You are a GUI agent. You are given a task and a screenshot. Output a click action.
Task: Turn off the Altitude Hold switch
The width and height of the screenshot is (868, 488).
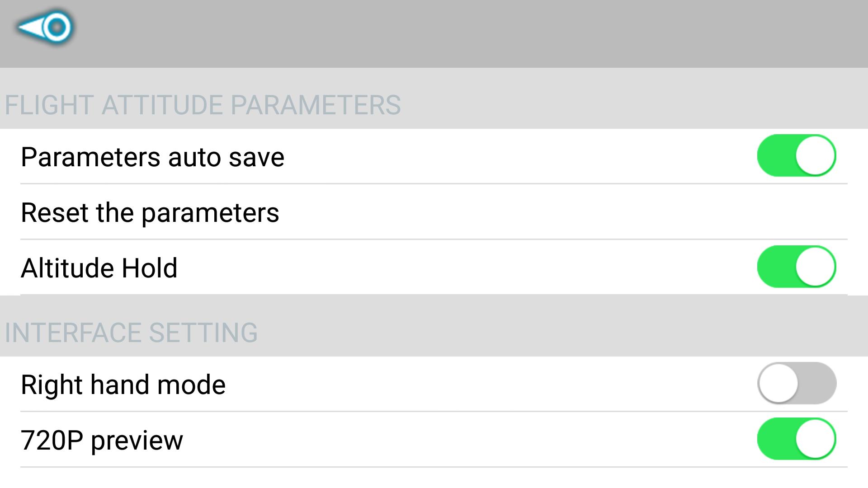click(x=797, y=267)
